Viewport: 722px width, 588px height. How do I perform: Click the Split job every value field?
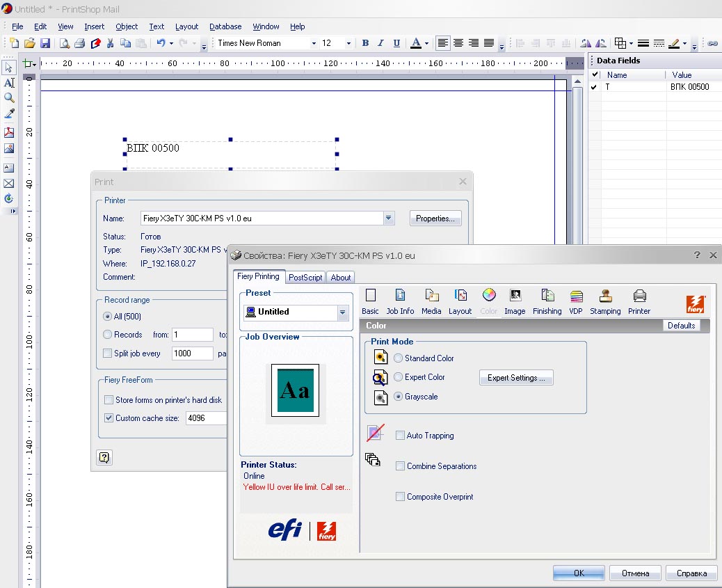tap(193, 353)
